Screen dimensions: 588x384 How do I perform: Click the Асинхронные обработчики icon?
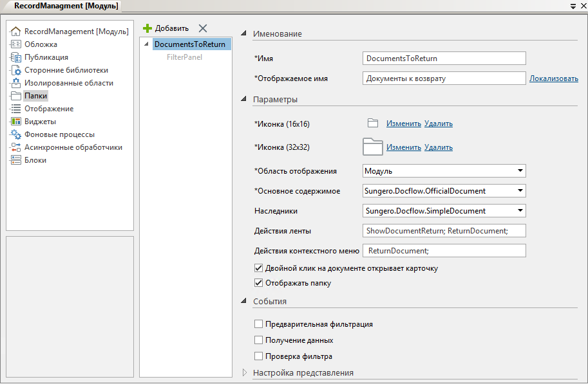16,147
